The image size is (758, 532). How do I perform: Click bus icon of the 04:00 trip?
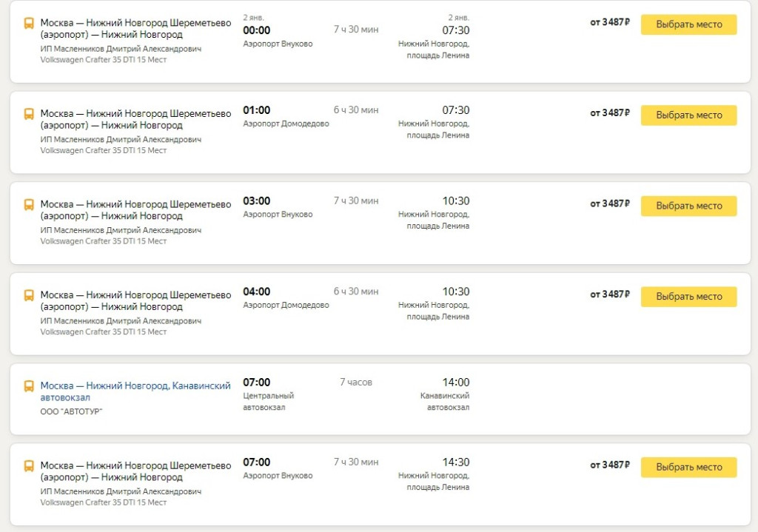tap(29, 295)
